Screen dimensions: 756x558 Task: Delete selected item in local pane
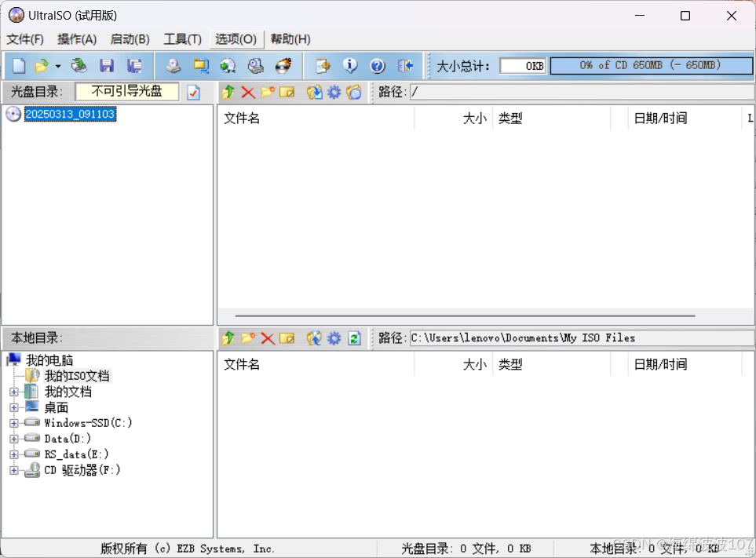[268, 338]
